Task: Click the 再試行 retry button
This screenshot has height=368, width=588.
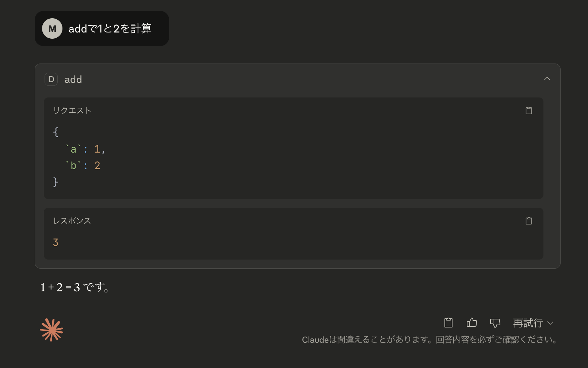Action: pyautogui.click(x=528, y=323)
